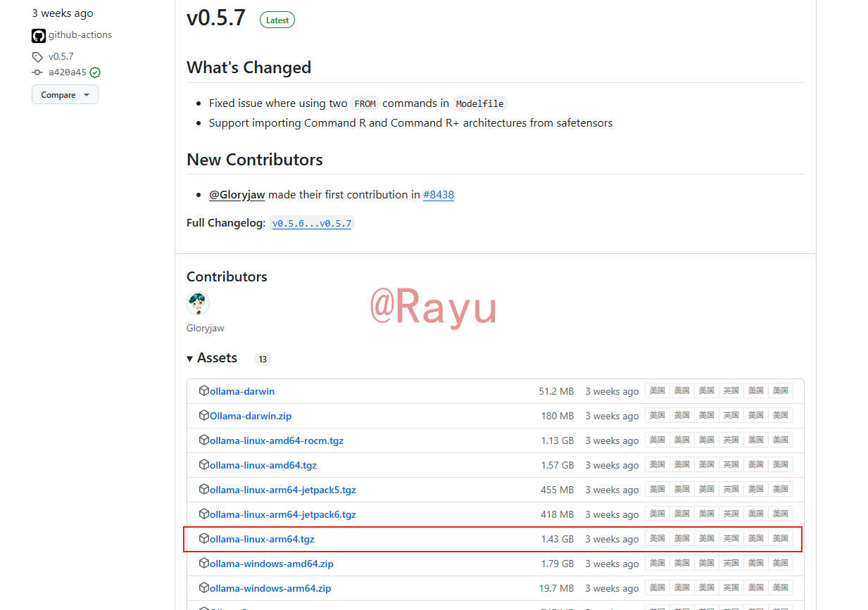Open the Compare dropdown
The height and width of the screenshot is (610, 868).
tap(65, 94)
